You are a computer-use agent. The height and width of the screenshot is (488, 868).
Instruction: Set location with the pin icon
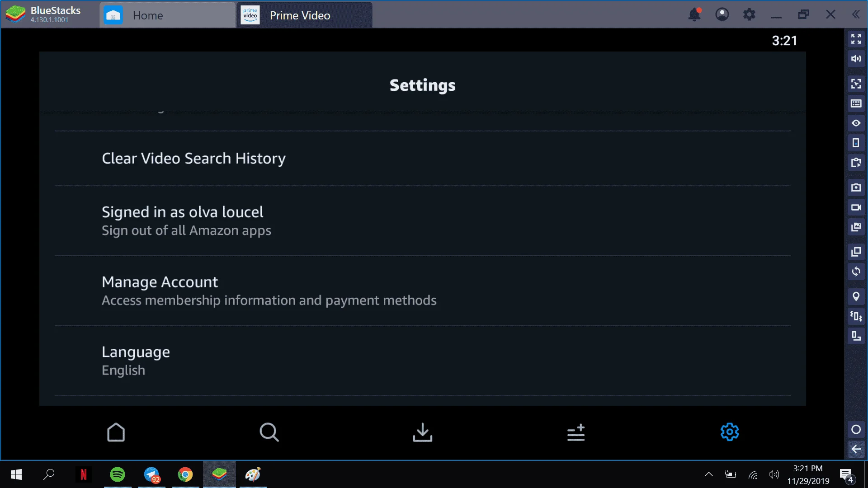coord(856,296)
